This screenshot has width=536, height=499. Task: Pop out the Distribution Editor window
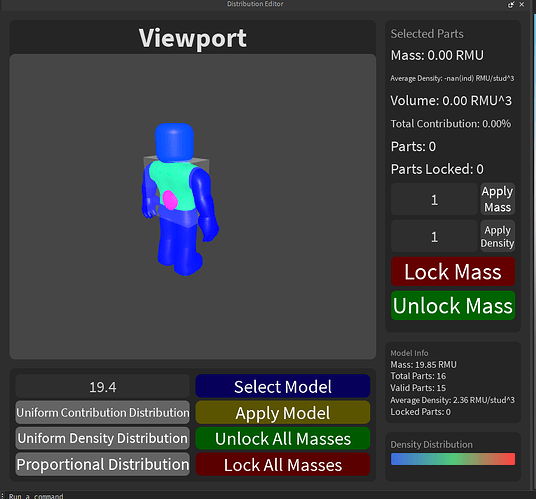point(511,4)
